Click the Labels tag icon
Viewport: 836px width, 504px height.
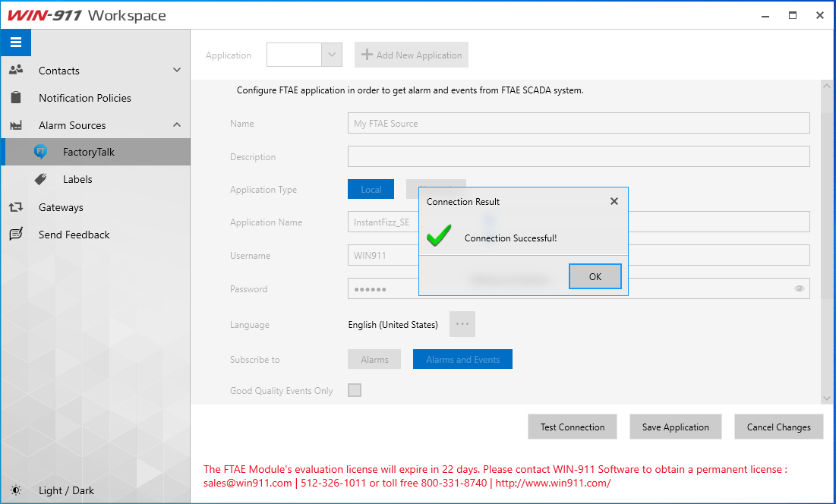(40, 179)
